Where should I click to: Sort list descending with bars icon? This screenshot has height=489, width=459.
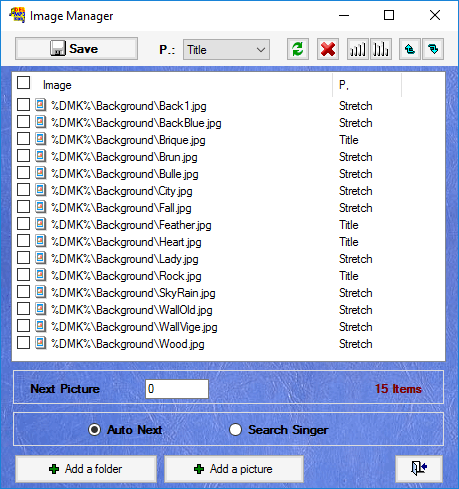(380, 49)
